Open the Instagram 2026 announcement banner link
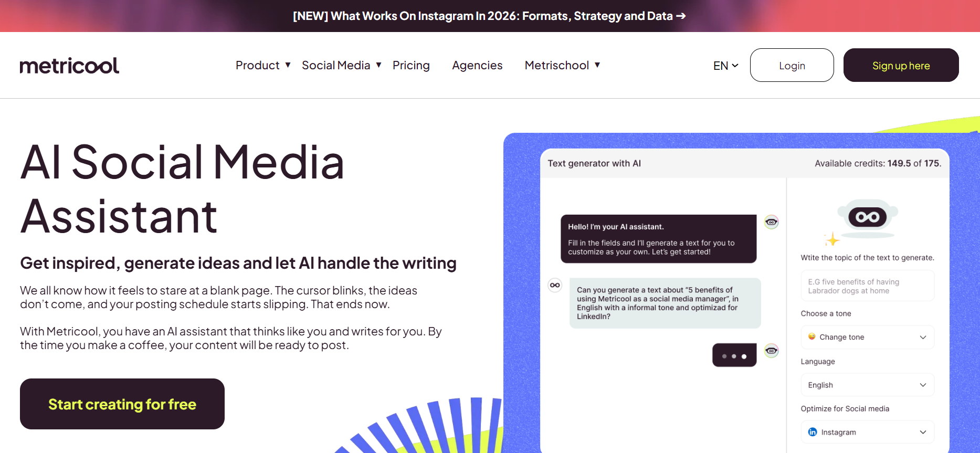The width and height of the screenshot is (980, 453). (489, 16)
